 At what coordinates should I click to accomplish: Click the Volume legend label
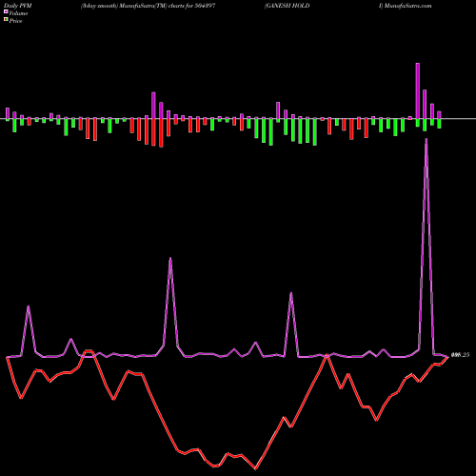18,13
